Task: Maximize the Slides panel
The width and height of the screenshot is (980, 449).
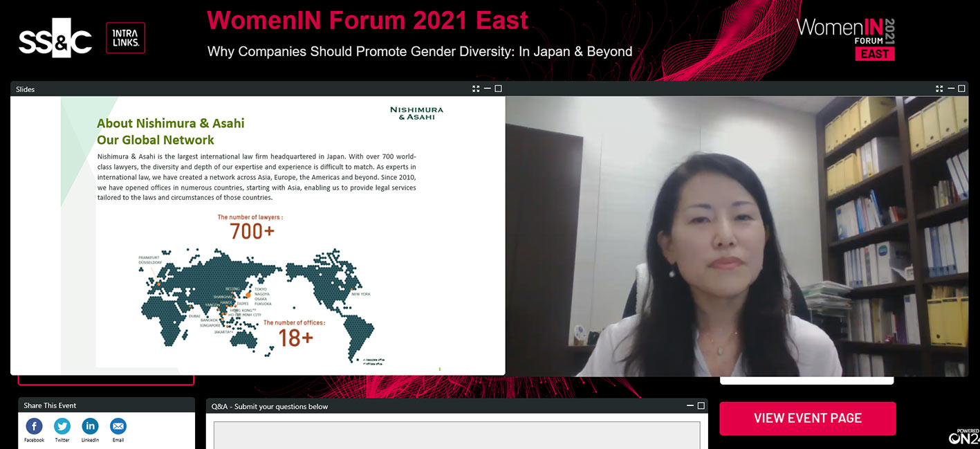Action: pyautogui.click(x=498, y=89)
